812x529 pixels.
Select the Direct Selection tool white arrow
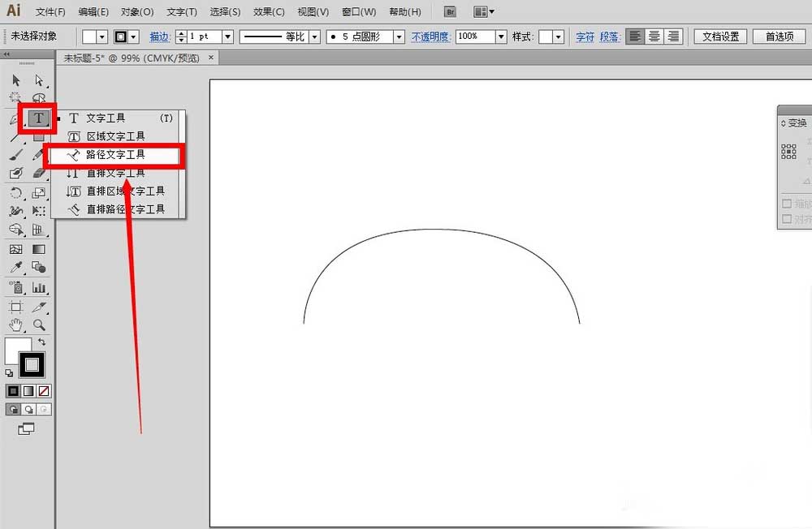coord(39,80)
